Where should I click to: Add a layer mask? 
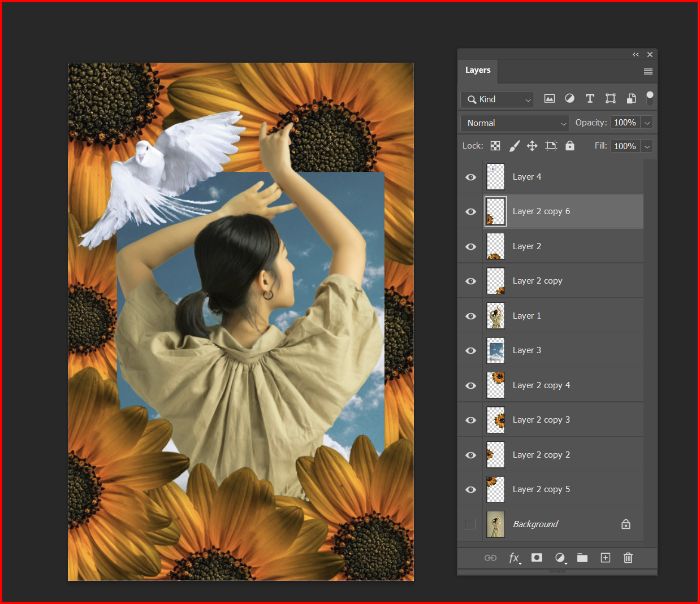(x=537, y=558)
